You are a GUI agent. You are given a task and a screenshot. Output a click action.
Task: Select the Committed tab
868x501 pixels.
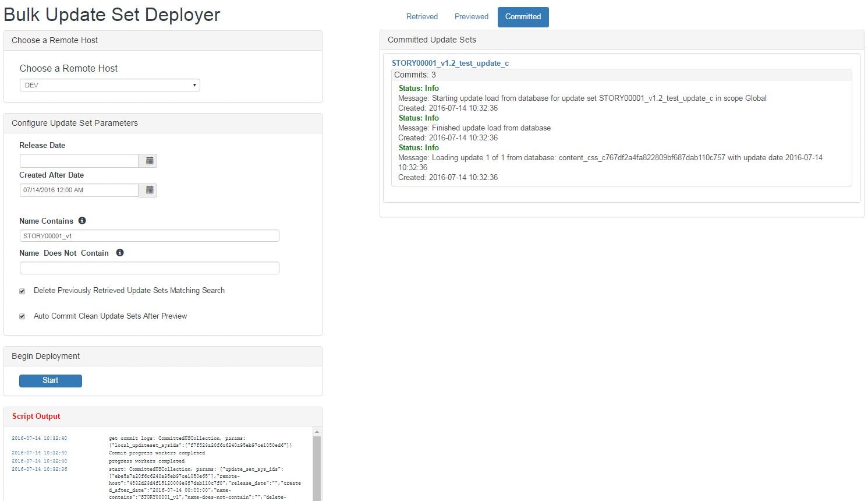click(x=522, y=17)
